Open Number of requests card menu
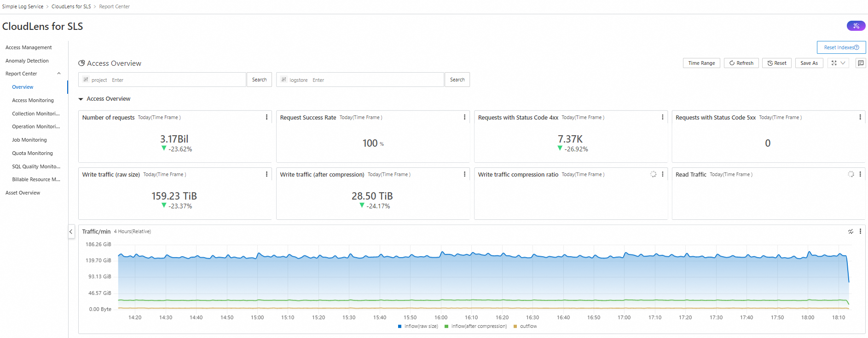This screenshot has height=338, width=868. click(x=266, y=117)
